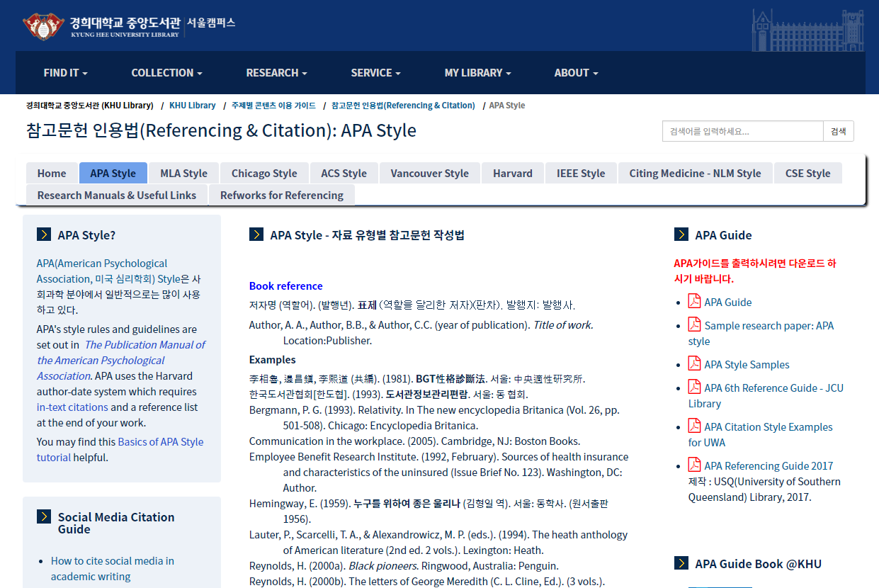Viewport: 879px width, 588px height.
Task: Click the arrow icon beside APA Style? heading
Action: click(44, 234)
